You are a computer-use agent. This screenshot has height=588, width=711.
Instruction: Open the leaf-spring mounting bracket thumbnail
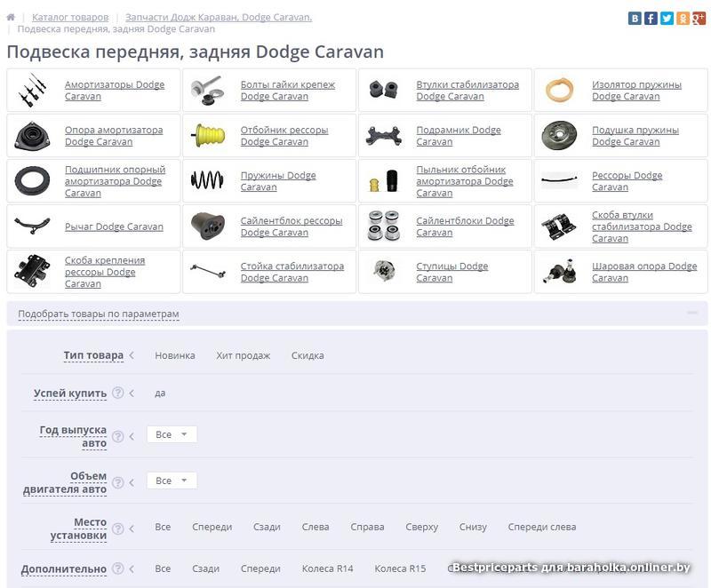pos(32,271)
